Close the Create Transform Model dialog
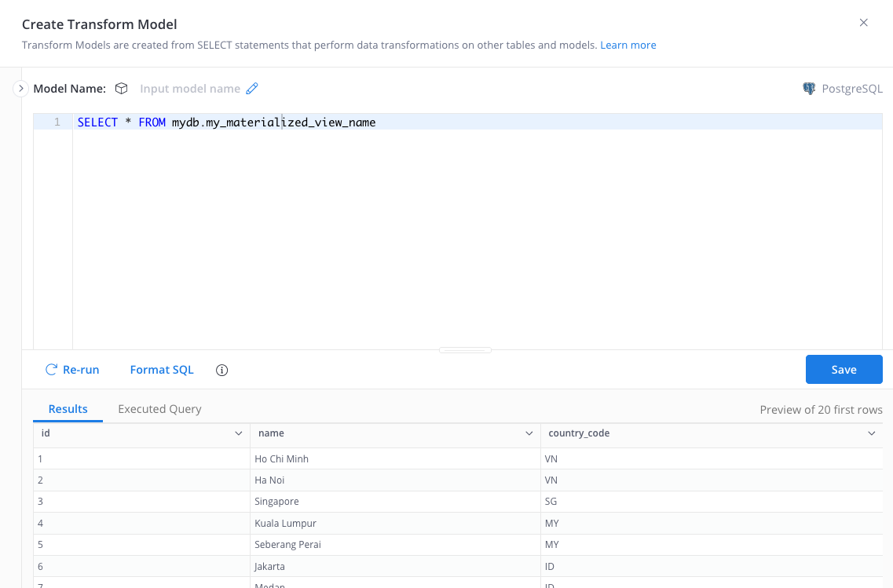Screen dimensions: 893x588 [863, 23]
